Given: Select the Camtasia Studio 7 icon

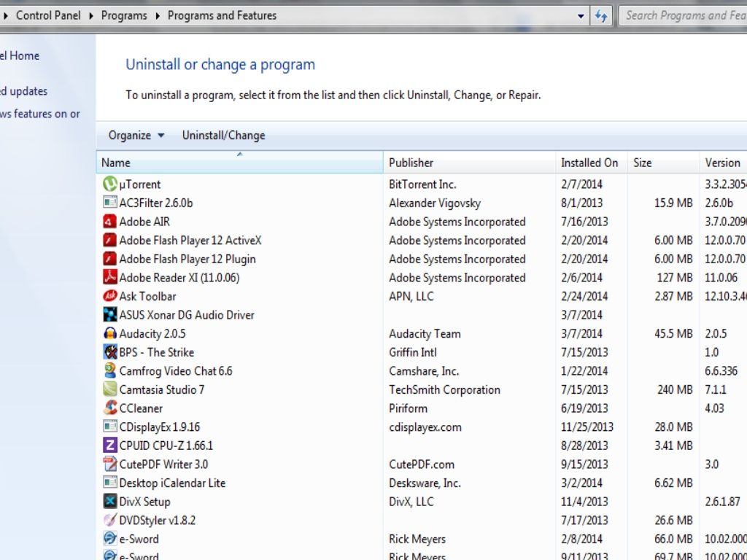Looking at the screenshot, I should [x=109, y=390].
